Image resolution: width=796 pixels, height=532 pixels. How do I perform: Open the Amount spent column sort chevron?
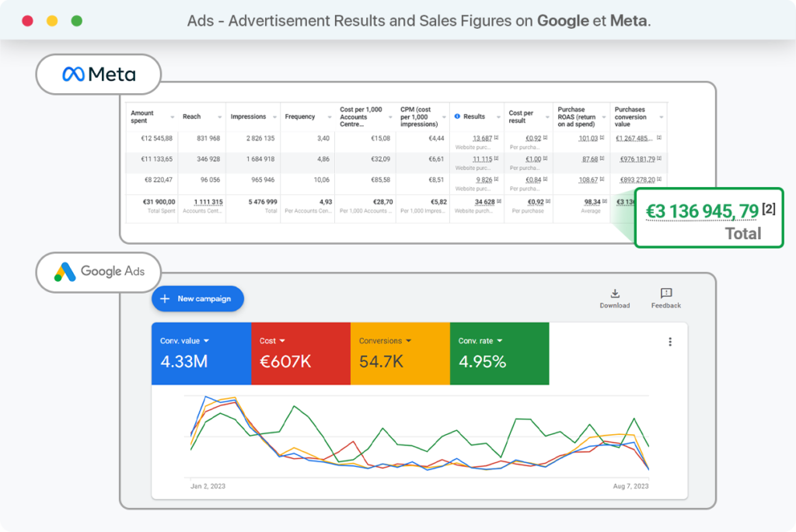point(172,117)
